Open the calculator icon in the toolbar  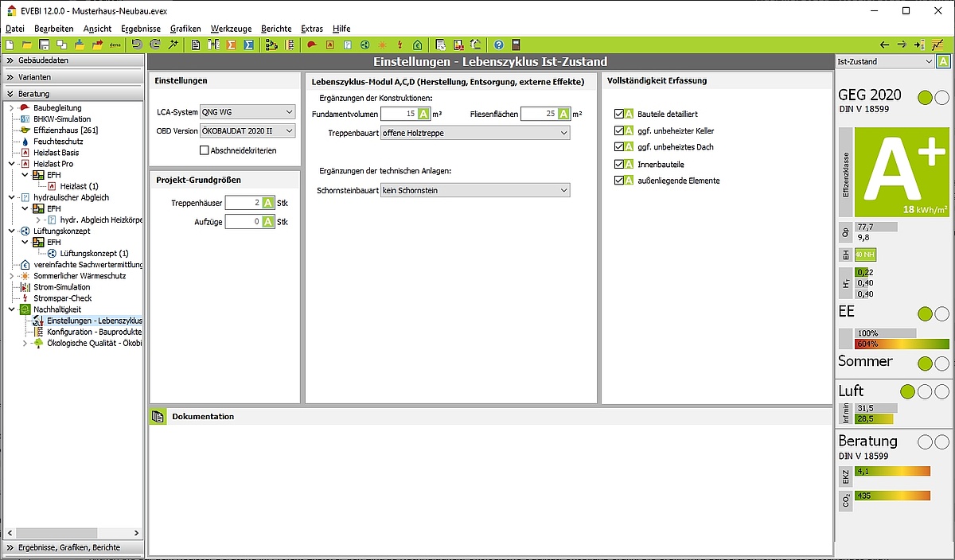coord(516,45)
